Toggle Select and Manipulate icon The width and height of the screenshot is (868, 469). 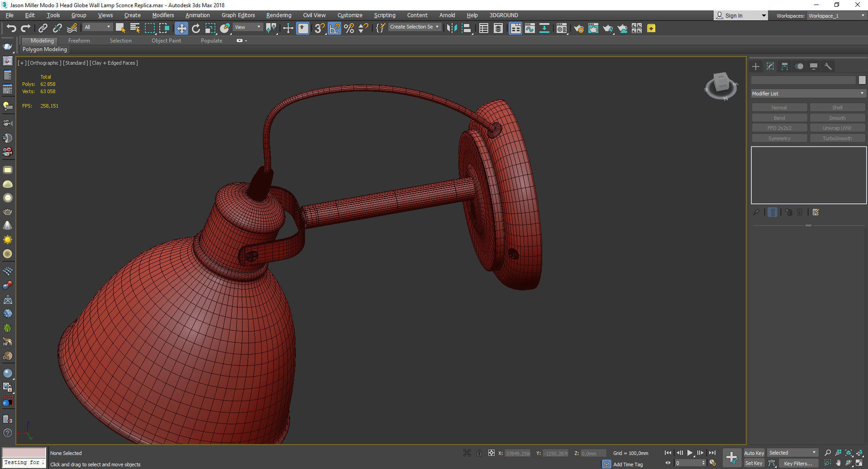tap(288, 28)
